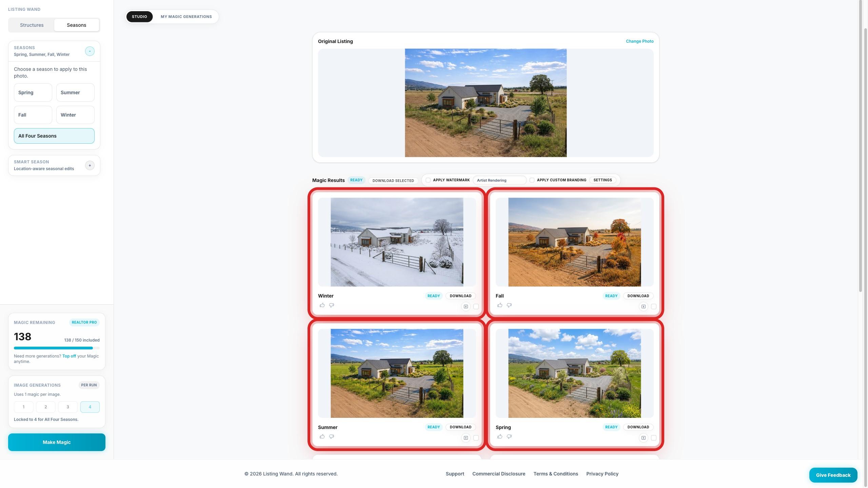Thumbs up the Spring result

pos(500,436)
